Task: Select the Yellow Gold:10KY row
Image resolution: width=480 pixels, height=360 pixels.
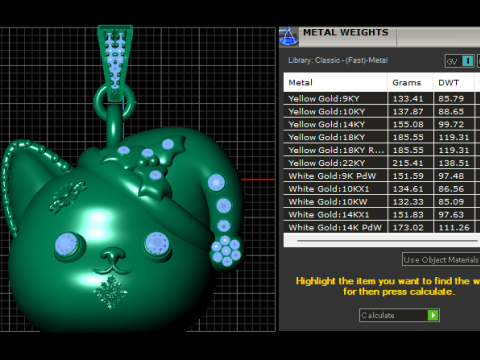Action: pyautogui.click(x=382, y=111)
